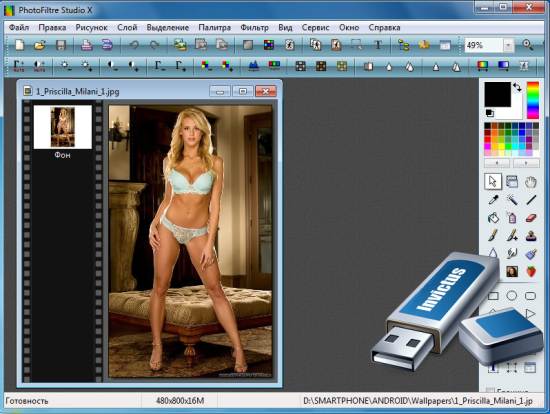Open the Выделение menu
The width and height of the screenshot is (550, 414).
pos(168,27)
